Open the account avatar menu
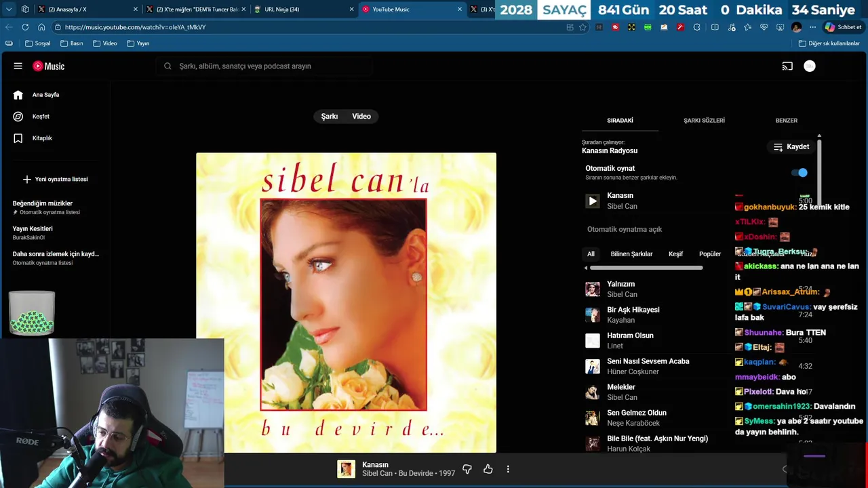 (810, 66)
